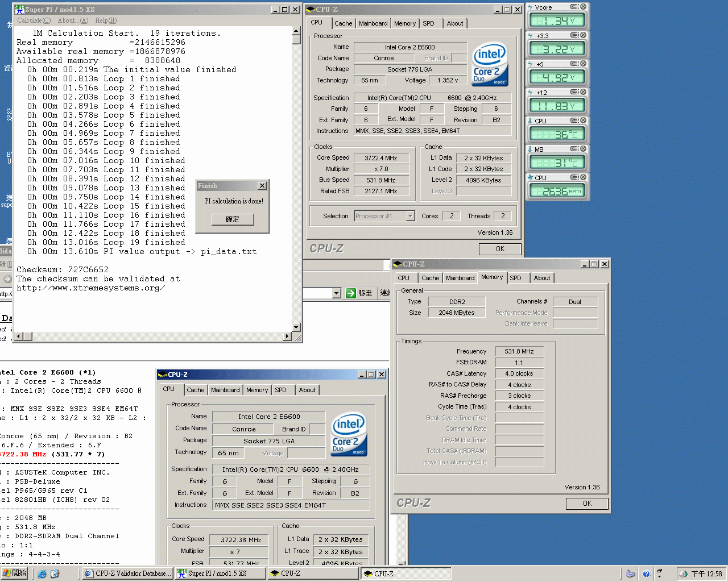The image size is (728, 582).
Task: Open About menu in Super PI
Action: click(73, 20)
